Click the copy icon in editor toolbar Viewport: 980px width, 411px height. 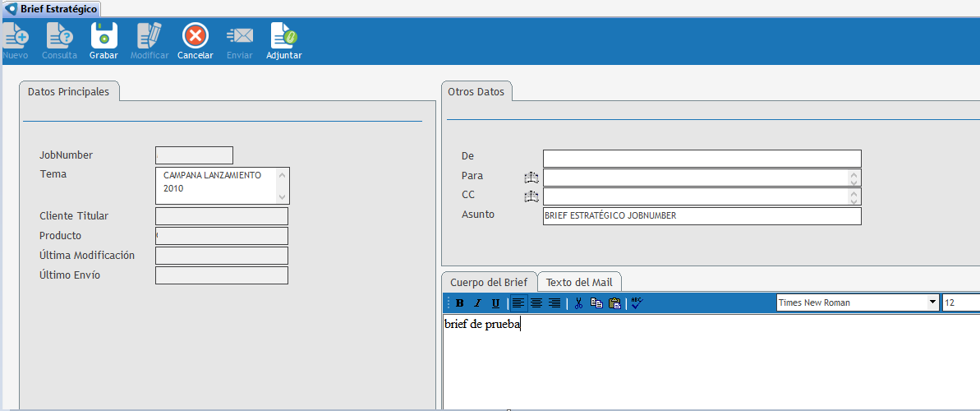tap(596, 303)
